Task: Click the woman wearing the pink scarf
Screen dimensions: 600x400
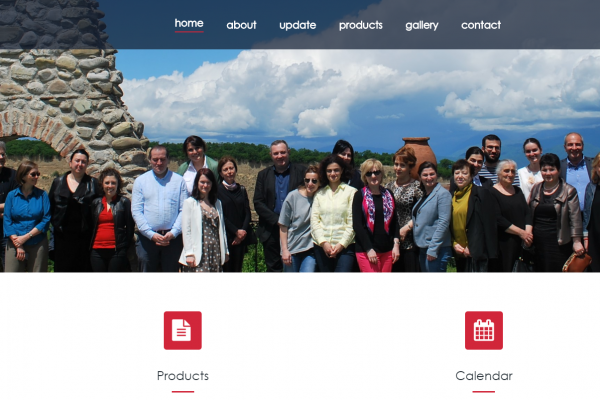Action: 376,216
